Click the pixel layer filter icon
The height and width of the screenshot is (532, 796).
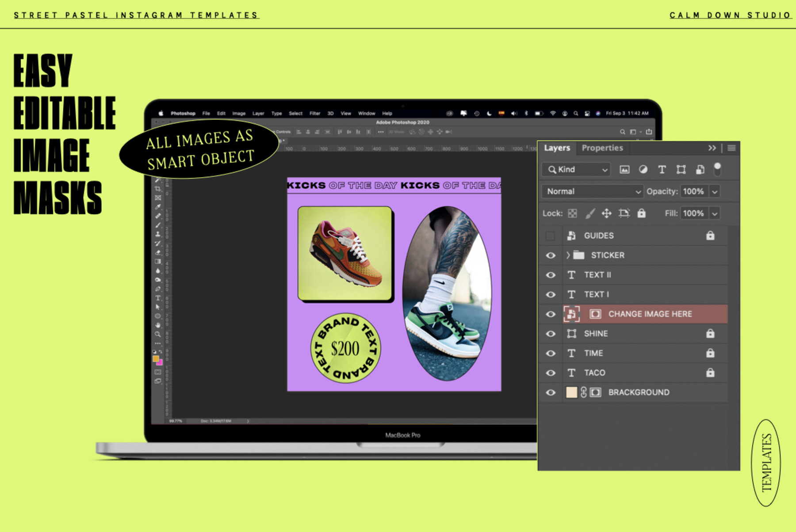tap(624, 170)
